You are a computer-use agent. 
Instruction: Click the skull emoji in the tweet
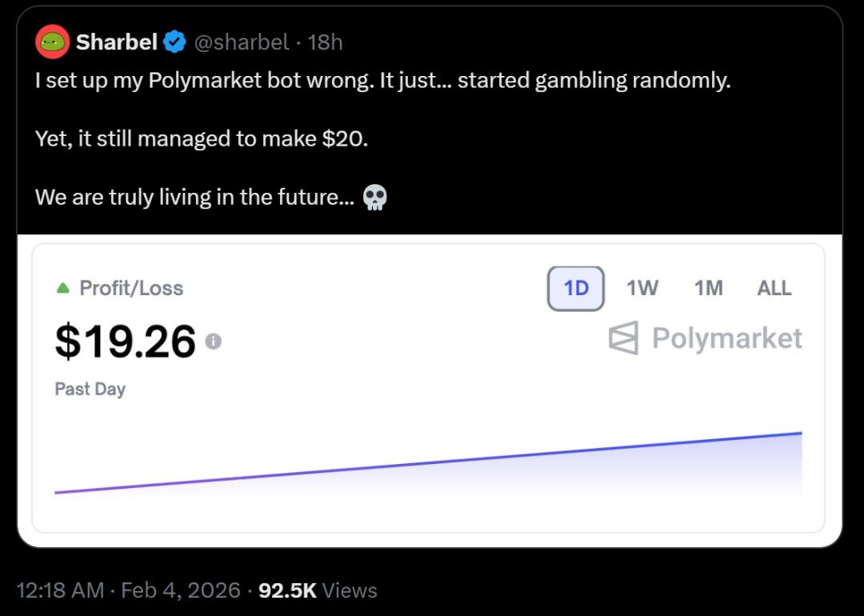point(373,196)
